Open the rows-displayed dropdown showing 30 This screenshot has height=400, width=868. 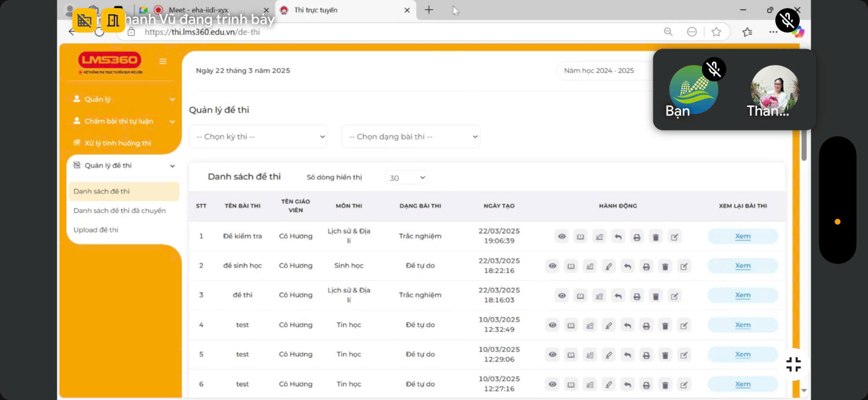coord(406,178)
